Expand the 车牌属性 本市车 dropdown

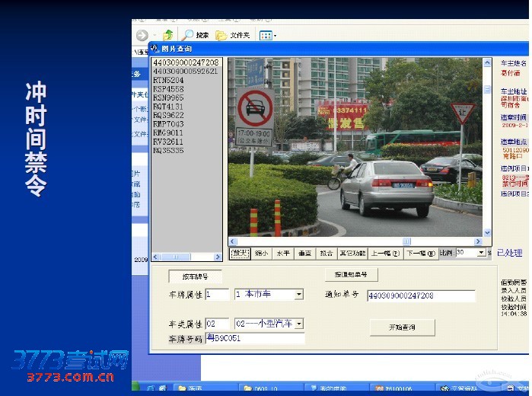299,294
